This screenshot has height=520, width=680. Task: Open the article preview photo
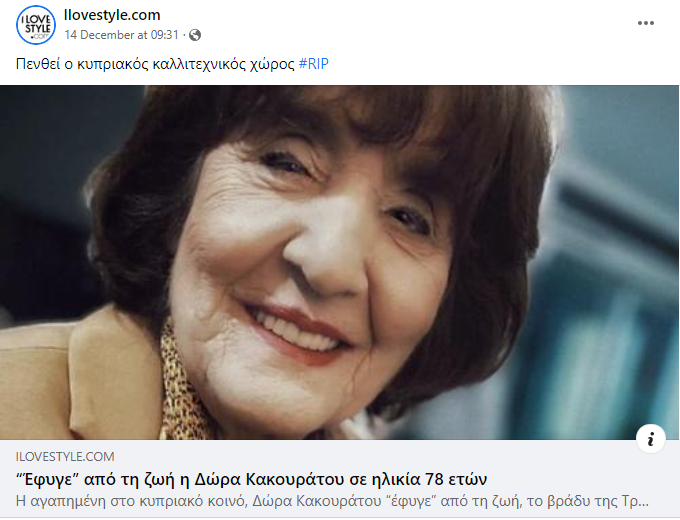pyautogui.click(x=340, y=262)
